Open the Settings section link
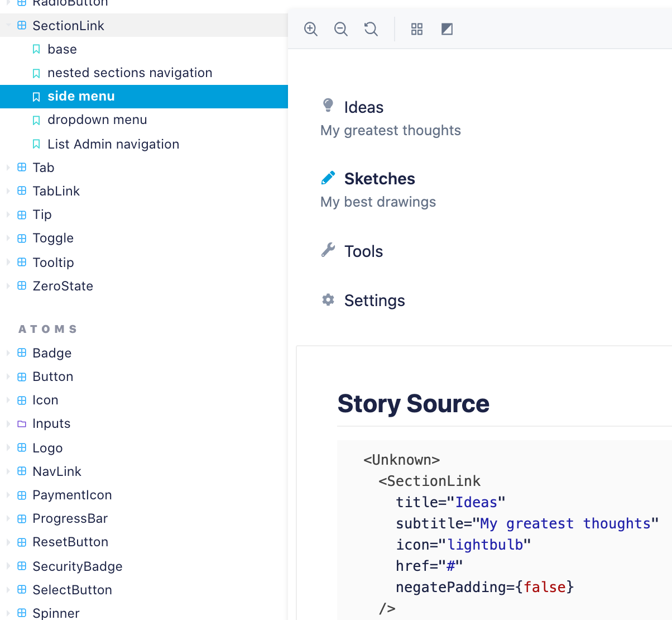 click(x=375, y=301)
